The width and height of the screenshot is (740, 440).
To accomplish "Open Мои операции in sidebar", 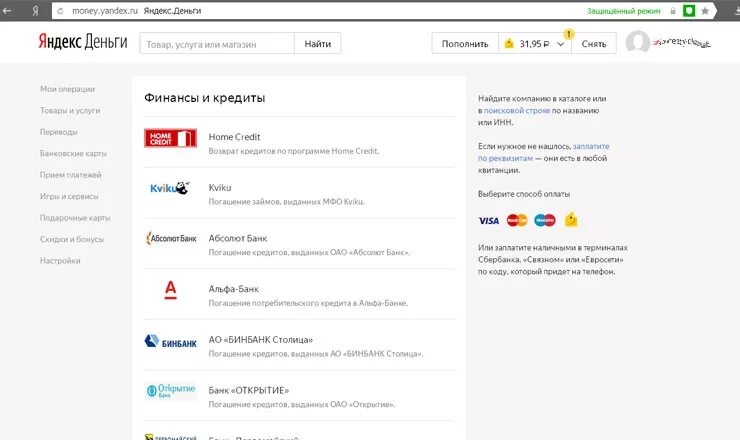I will tap(67, 89).
